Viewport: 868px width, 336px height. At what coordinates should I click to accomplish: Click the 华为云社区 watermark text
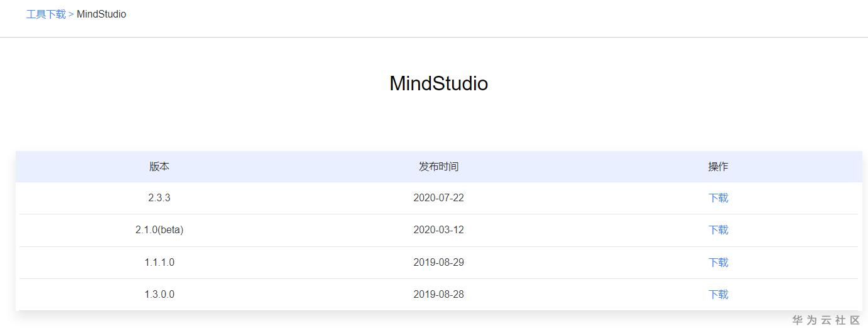[826, 320]
